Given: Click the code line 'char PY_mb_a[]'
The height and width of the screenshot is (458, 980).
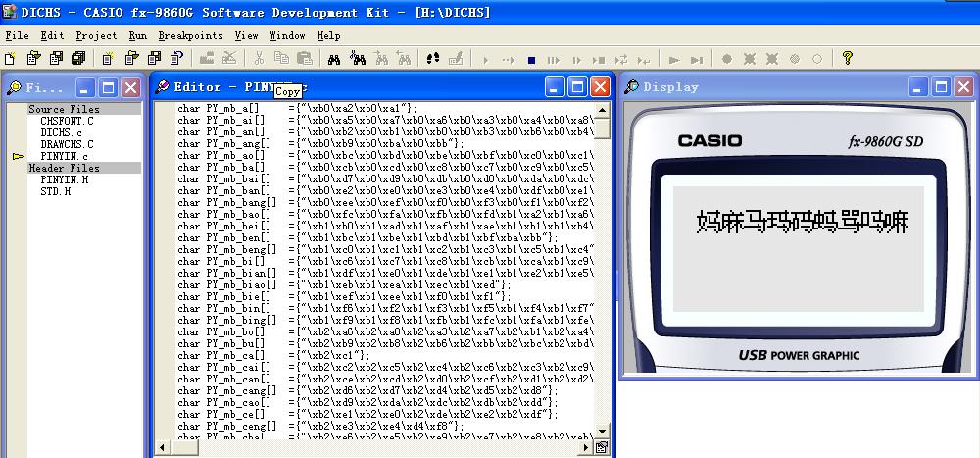Looking at the screenshot, I should (x=297, y=109).
